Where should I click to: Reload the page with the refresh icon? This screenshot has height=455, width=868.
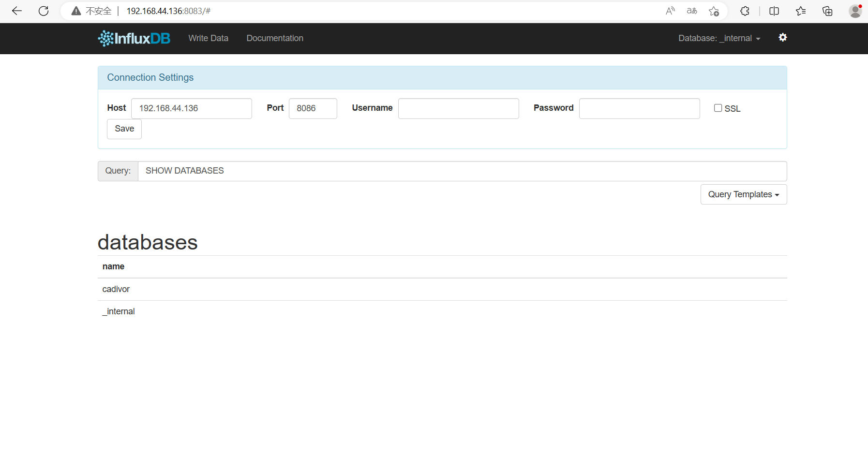tap(44, 11)
